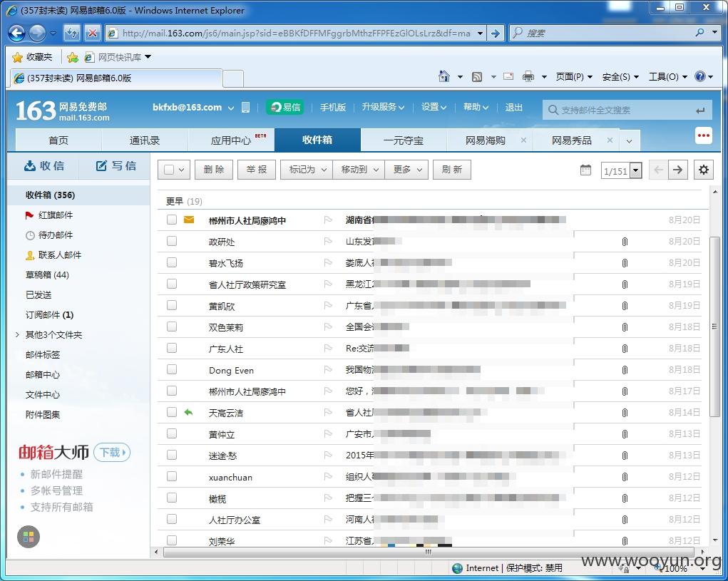
Task: Open the IE 页面(P) menu
Action: (574, 77)
